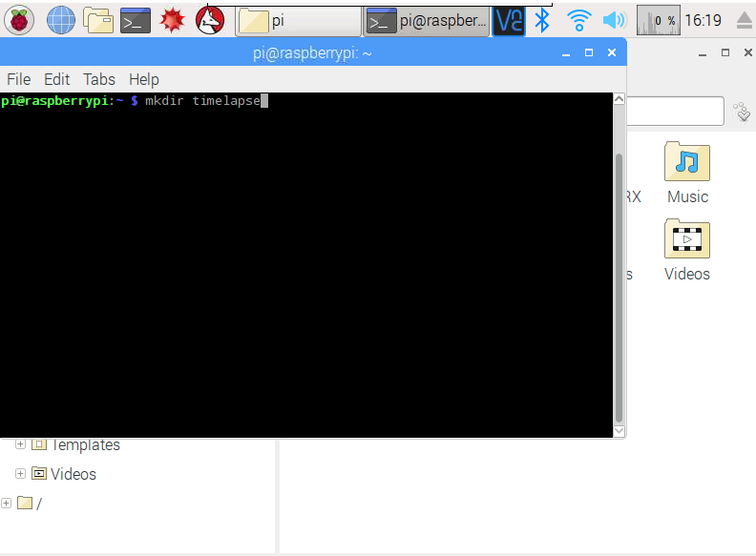This screenshot has height=556, width=756.
Task: Click the terminal vertical scrollbar
Action: pyautogui.click(x=619, y=286)
